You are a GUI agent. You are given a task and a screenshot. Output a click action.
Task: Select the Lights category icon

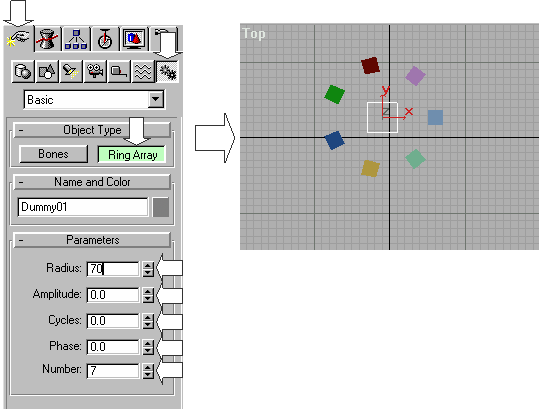click(x=71, y=71)
